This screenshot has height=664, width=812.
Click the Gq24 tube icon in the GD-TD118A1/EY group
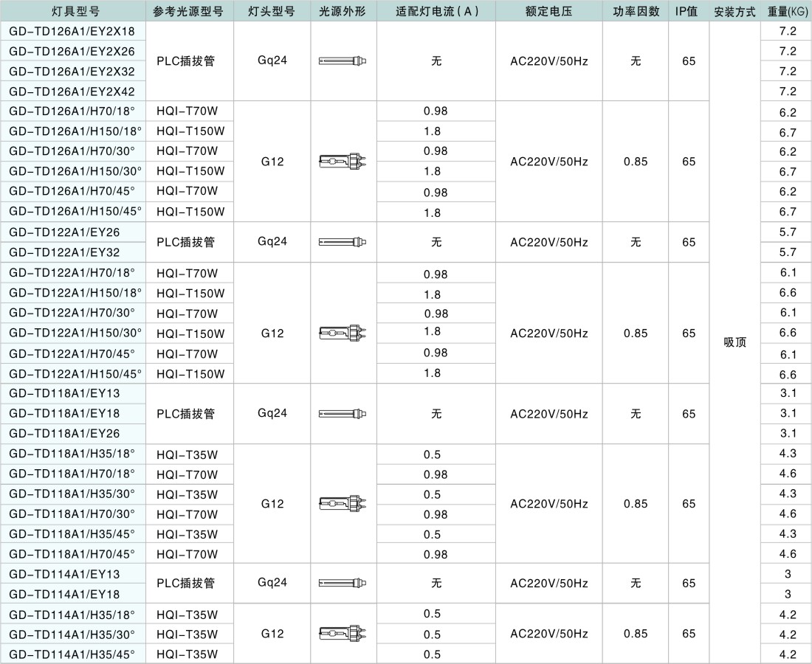[343, 413]
